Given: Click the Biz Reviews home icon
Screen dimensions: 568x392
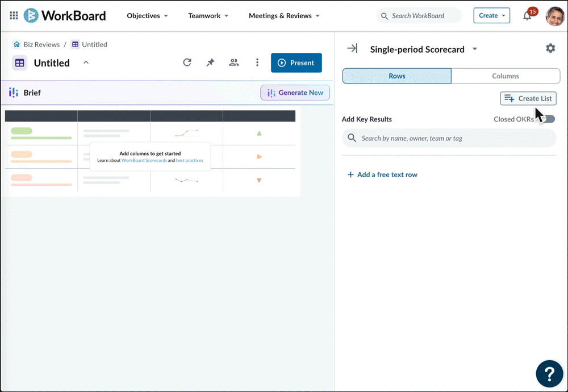Looking at the screenshot, I should 16,44.
